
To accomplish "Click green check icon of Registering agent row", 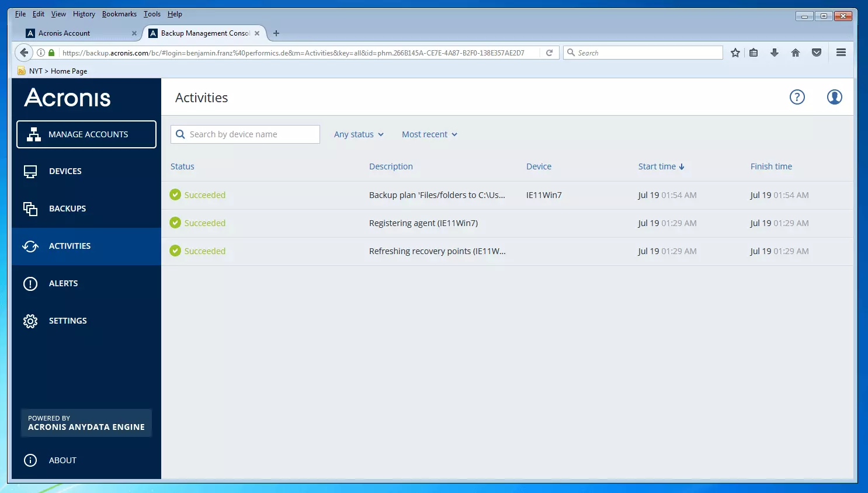I will pyautogui.click(x=175, y=223).
